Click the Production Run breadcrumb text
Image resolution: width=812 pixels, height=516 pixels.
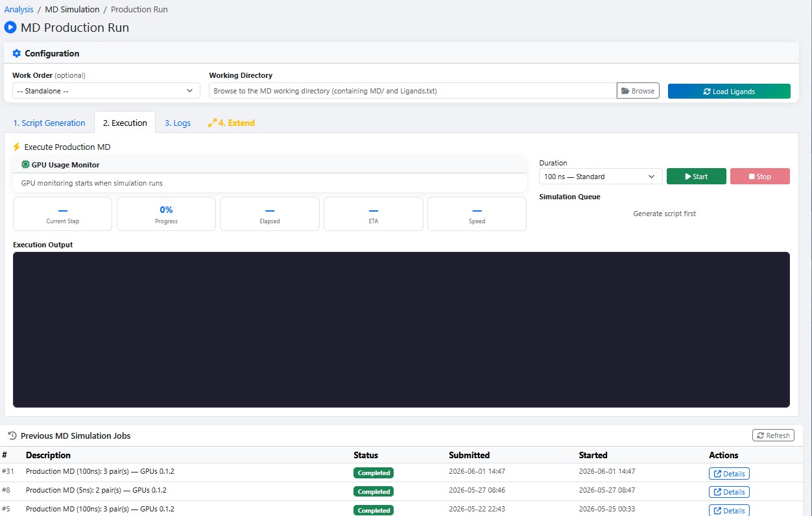pyautogui.click(x=139, y=10)
